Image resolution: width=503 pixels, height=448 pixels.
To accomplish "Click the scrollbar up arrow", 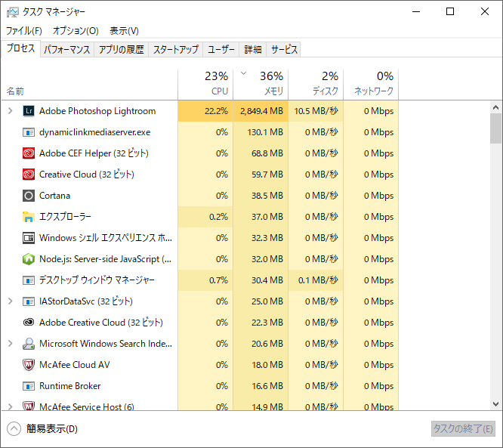I will point(496,107).
